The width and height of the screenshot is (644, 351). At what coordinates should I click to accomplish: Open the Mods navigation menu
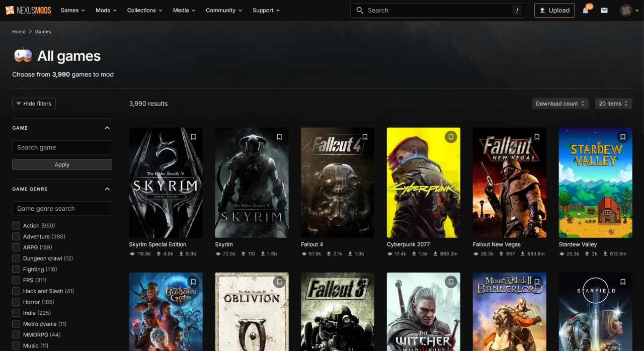106,10
